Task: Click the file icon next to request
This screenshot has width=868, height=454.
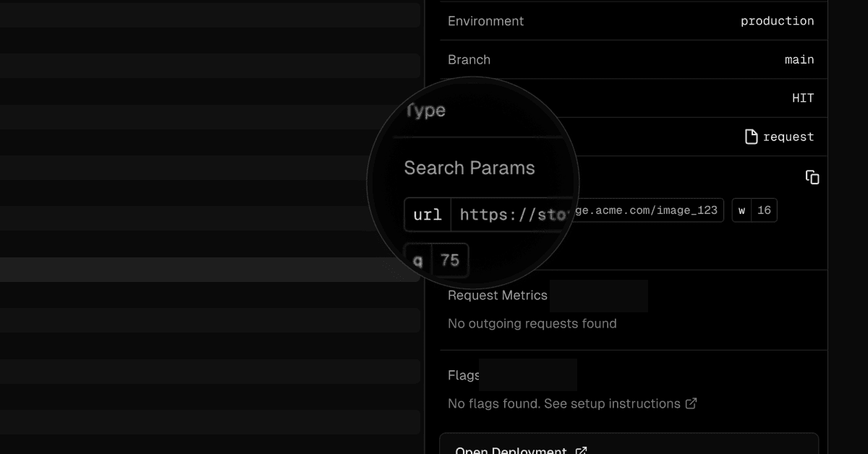Action: (x=752, y=137)
